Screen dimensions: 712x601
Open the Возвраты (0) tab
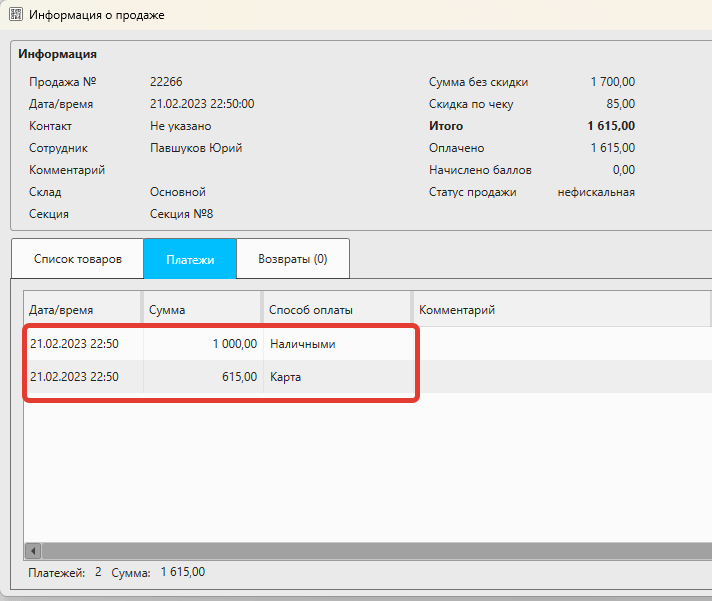tap(293, 258)
